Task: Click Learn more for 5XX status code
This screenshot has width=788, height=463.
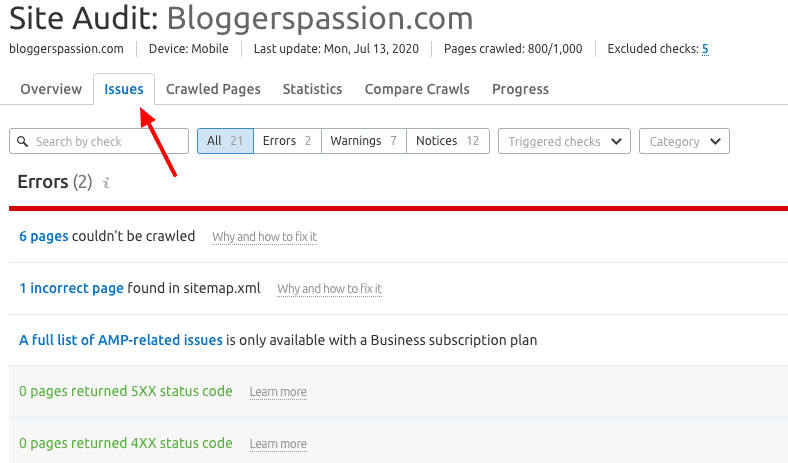Action: pyautogui.click(x=278, y=392)
